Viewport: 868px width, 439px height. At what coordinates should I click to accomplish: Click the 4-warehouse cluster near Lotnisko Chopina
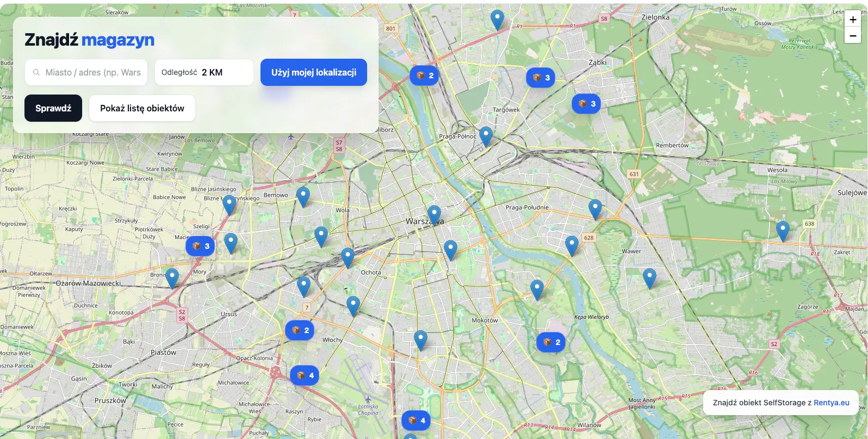[416, 421]
